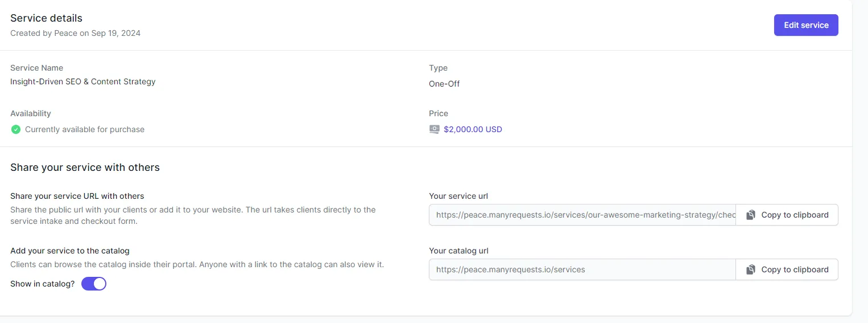
Task: Click the copy icon for catalog url
Action: coord(751,269)
